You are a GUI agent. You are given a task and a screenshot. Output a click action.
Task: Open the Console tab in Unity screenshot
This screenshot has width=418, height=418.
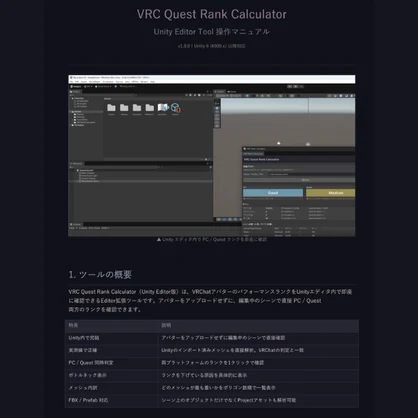(76, 224)
